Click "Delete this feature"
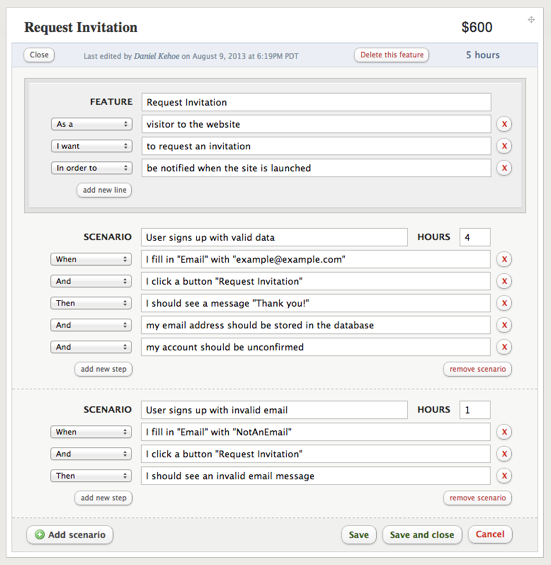551x565 pixels. point(392,55)
